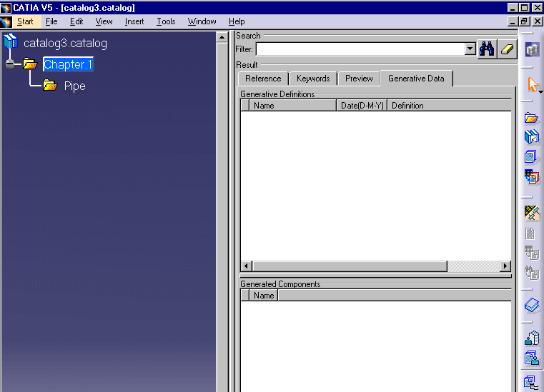Image resolution: width=544 pixels, height=392 pixels.
Task: Open the Window menu
Action: [202, 21]
